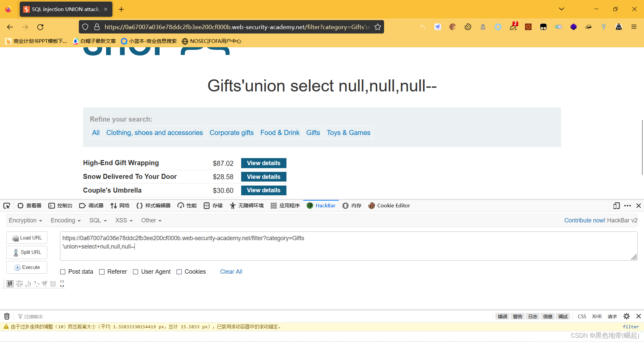The height and width of the screenshot is (342, 644).
Task: Enable the Post data checkbox
Action: click(x=63, y=272)
